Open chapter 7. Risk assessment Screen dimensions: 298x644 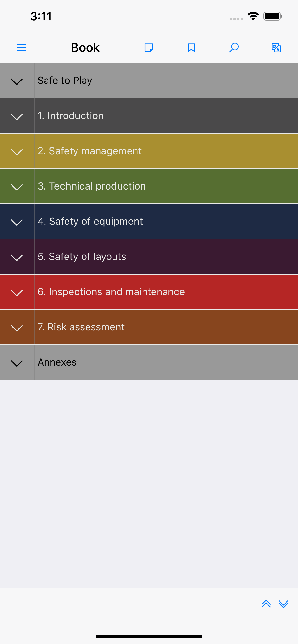(x=81, y=327)
